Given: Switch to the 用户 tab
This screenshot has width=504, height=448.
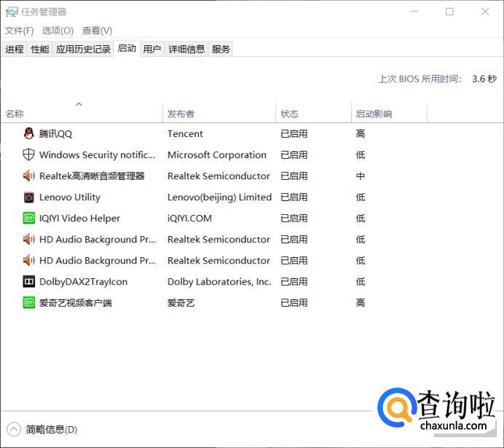Looking at the screenshot, I should 152,50.
